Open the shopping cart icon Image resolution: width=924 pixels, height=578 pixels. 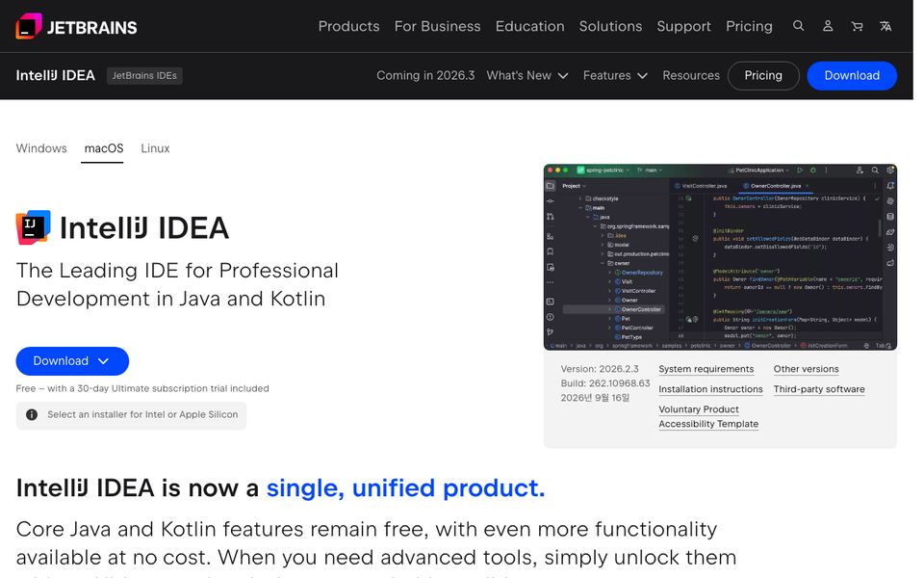click(857, 26)
